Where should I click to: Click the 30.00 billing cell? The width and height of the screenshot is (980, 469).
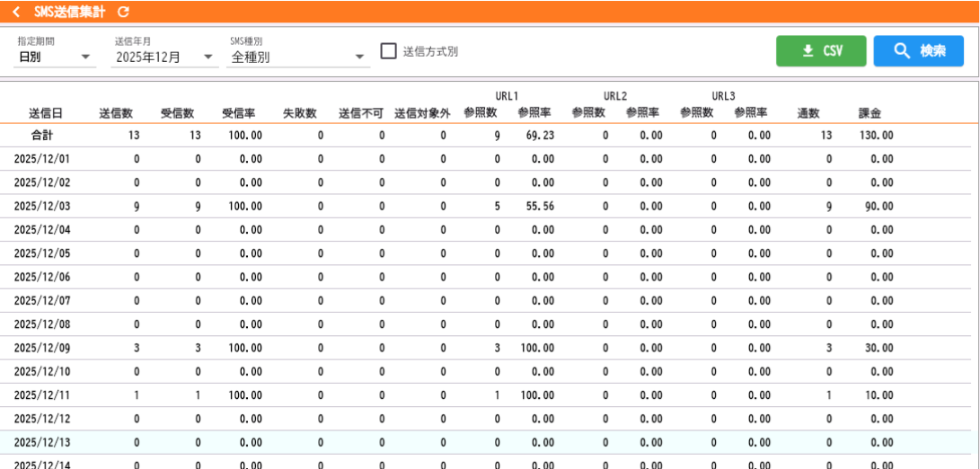(x=878, y=348)
